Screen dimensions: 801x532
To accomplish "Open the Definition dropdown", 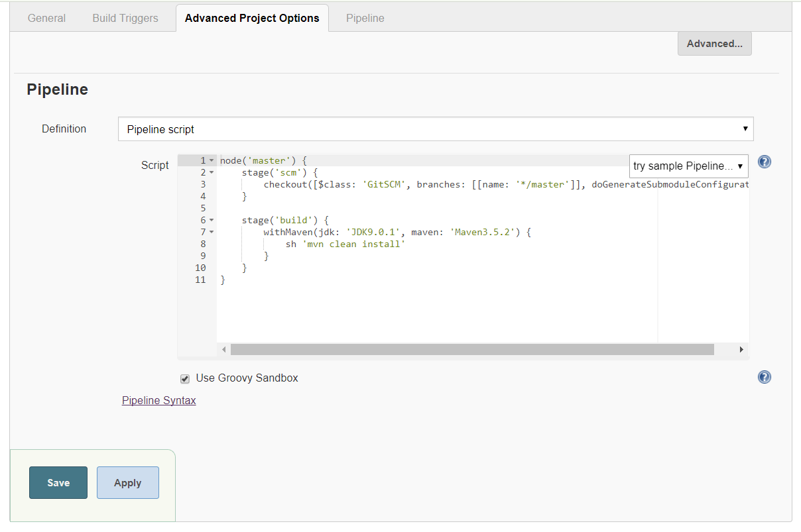I will [436, 129].
